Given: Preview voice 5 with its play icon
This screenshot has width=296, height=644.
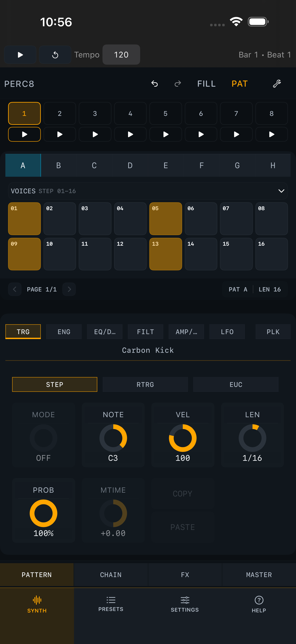Looking at the screenshot, I should [166, 135].
